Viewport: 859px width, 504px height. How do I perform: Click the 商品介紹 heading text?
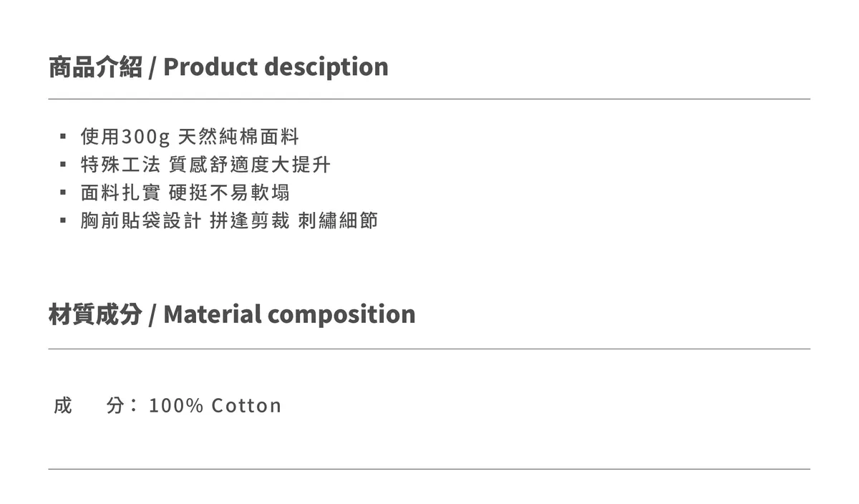[x=95, y=67]
